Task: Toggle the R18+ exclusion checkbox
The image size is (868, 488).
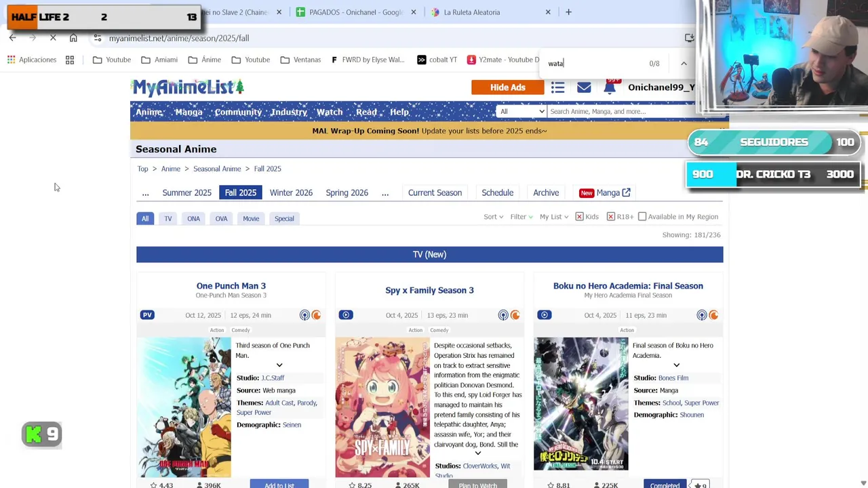Action: [x=611, y=217]
